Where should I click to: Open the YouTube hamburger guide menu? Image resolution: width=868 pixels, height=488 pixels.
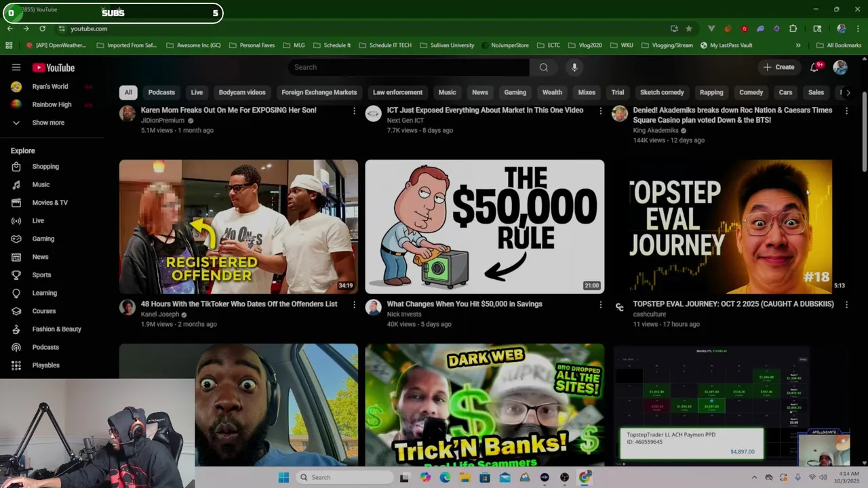click(16, 67)
